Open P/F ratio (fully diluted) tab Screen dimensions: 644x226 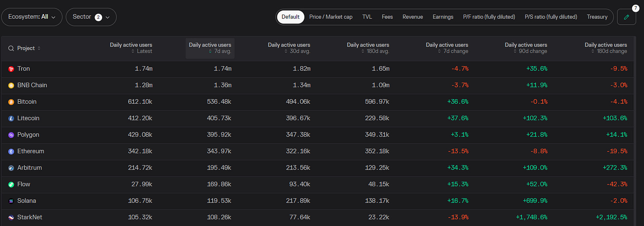pyautogui.click(x=489, y=17)
